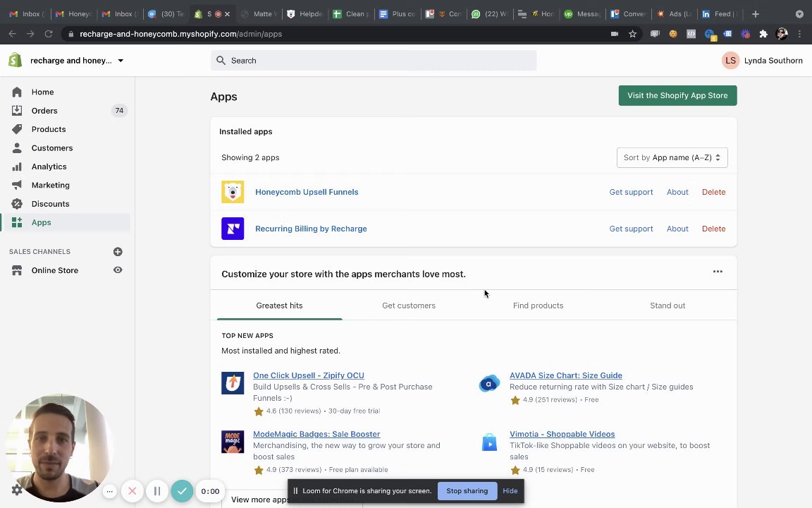Switch to the Get customers tab
Screen dimensions: 812x508
click(x=409, y=306)
